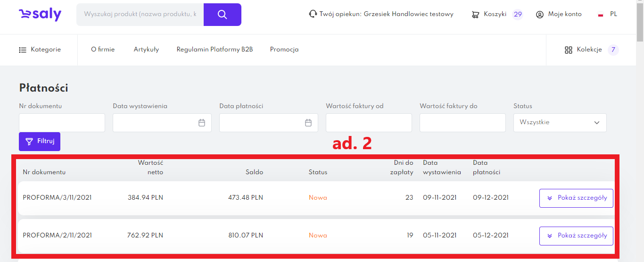Expand details for PROFORMA/3/11/2021
The height and width of the screenshot is (262, 644).
(x=576, y=198)
